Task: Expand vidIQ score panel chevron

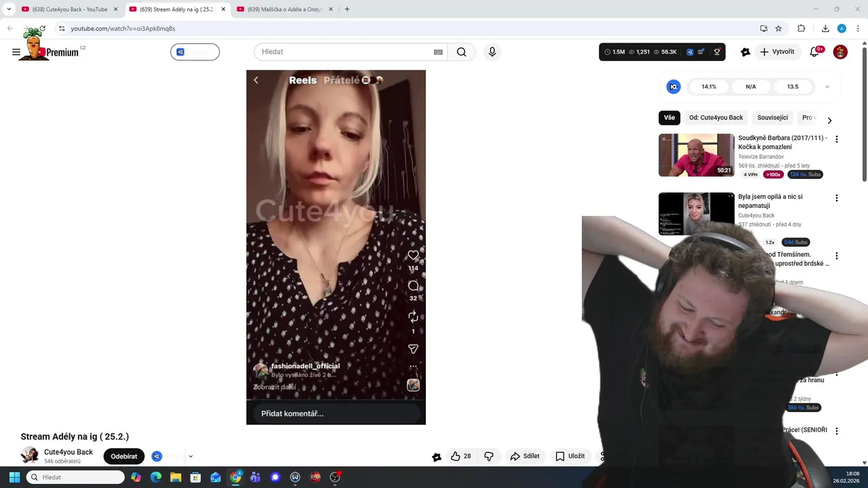Action: tap(827, 87)
